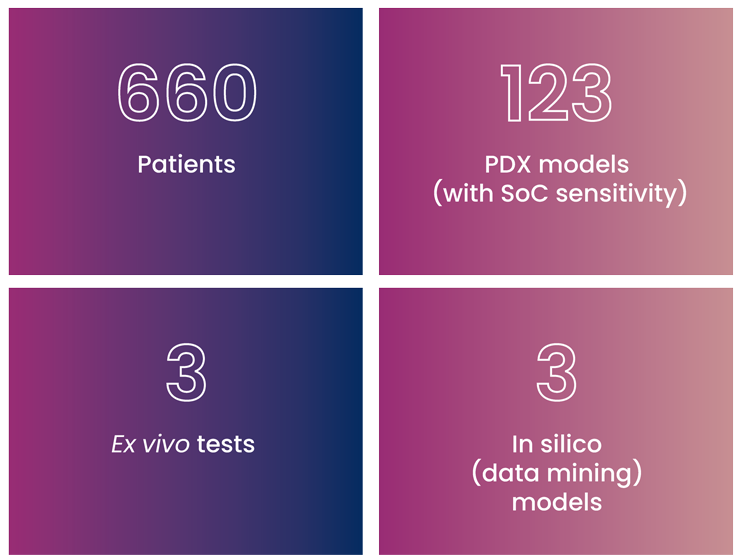738x555 pixels.
Task: Click the italic Ex vivo words
Action: click(151, 444)
